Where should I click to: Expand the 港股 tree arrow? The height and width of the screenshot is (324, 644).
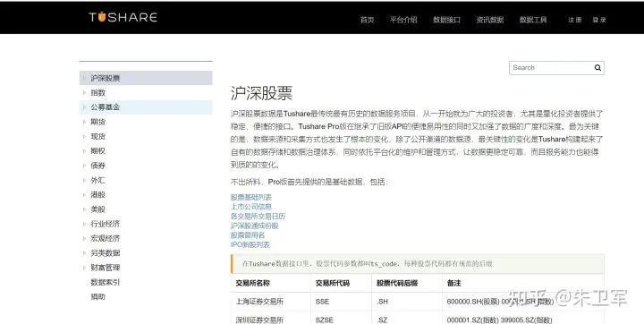[85, 195]
